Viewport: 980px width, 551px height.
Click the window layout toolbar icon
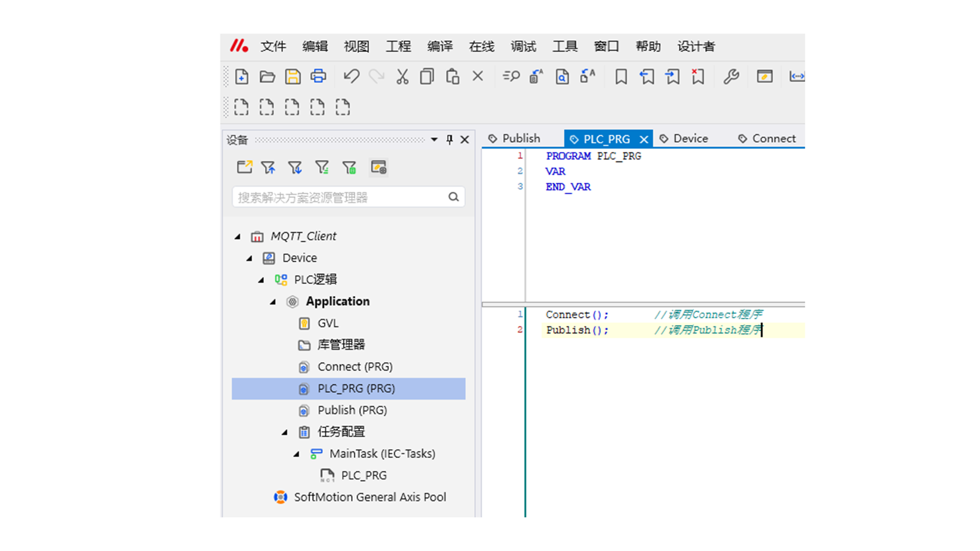(x=765, y=77)
